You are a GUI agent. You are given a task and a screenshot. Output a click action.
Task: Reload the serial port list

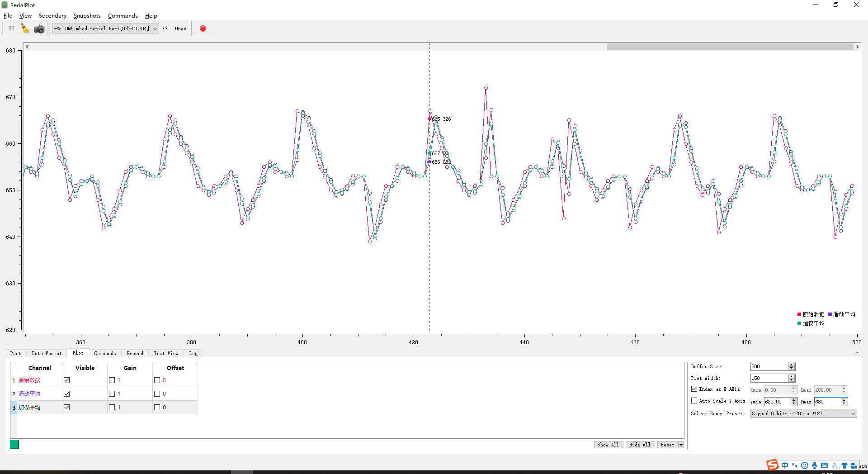[165, 28]
